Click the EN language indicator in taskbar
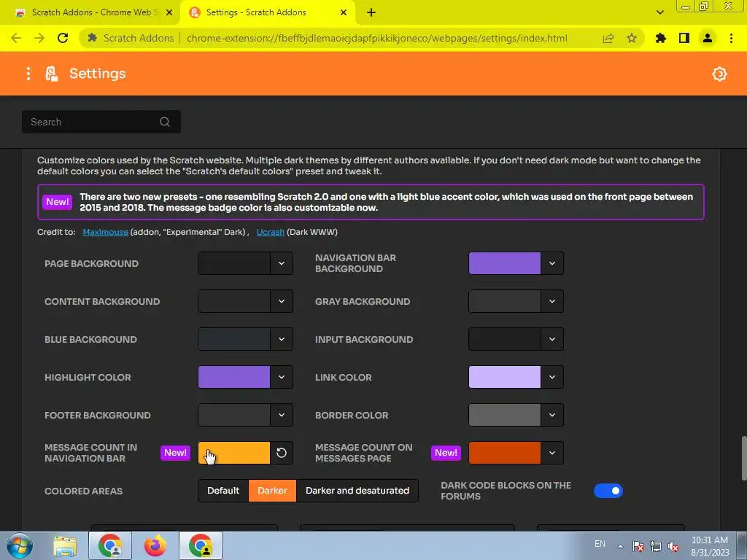747x560 pixels. (600, 544)
